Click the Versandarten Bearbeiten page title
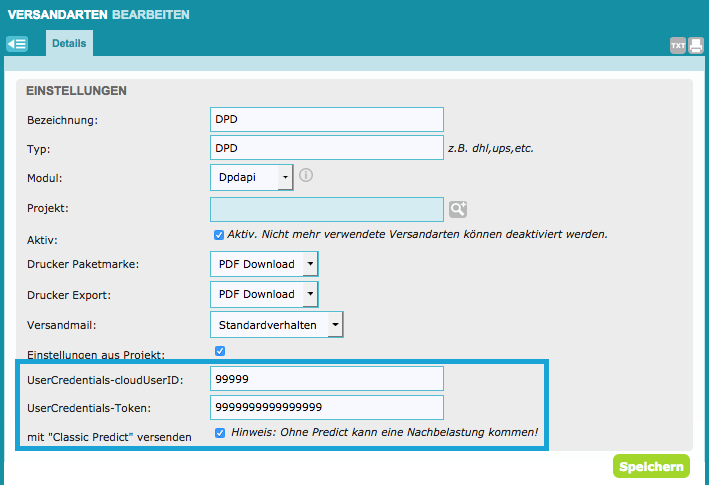This screenshot has width=709, height=485. [98, 15]
